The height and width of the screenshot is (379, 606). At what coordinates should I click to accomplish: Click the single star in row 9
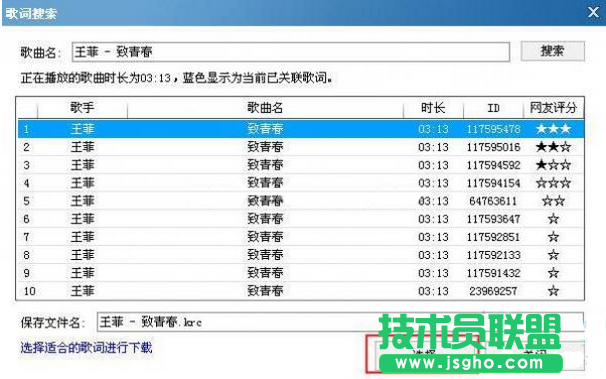pyautogui.click(x=553, y=273)
